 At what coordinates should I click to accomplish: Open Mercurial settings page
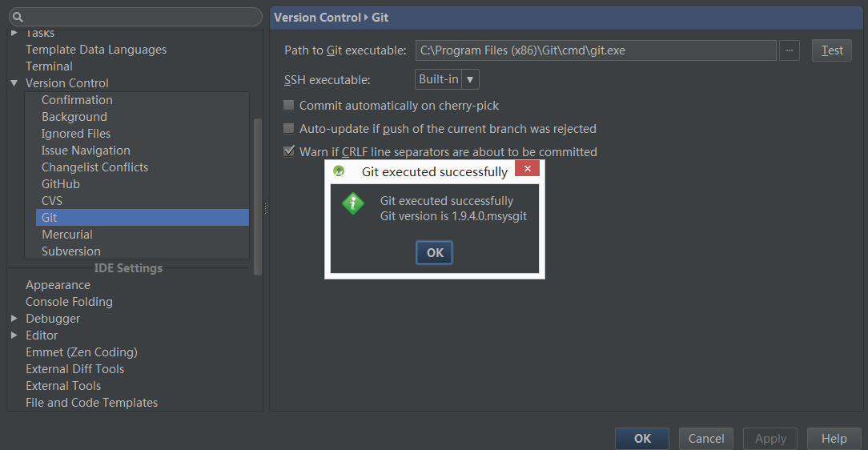coord(67,235)
